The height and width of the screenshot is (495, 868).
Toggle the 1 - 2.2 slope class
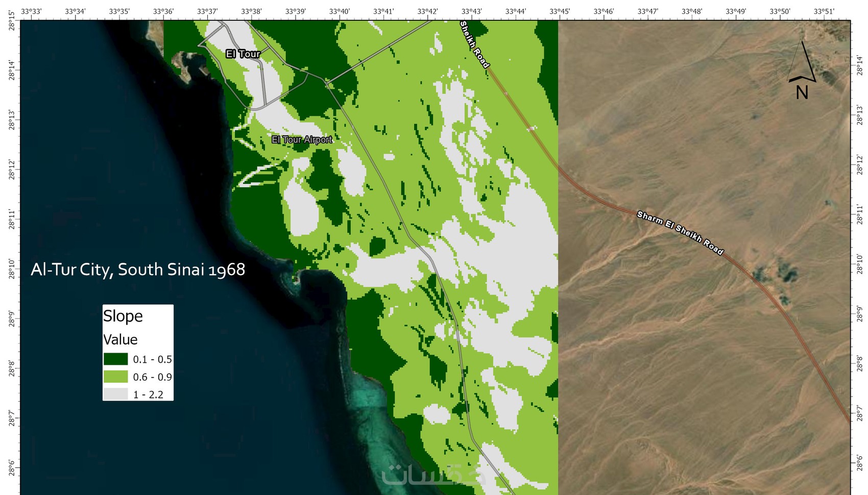coord(115,394)
